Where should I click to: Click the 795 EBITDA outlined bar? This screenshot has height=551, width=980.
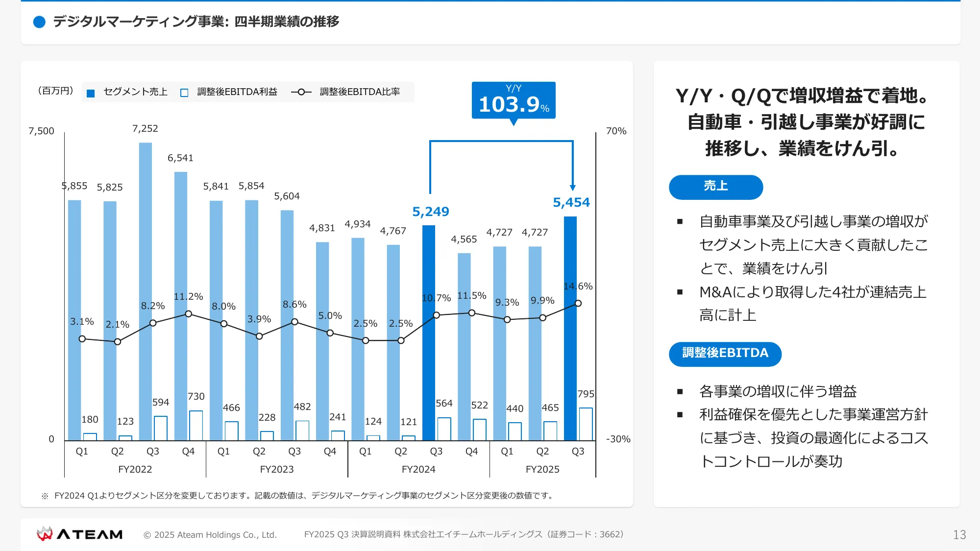click(586, 424)
